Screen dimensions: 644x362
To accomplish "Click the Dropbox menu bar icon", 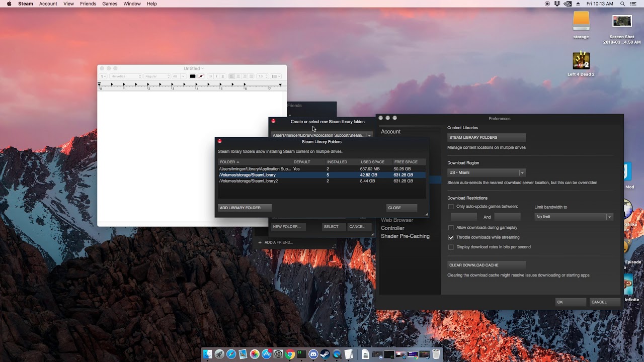I will pyautogui.click(x=557, y=4).
